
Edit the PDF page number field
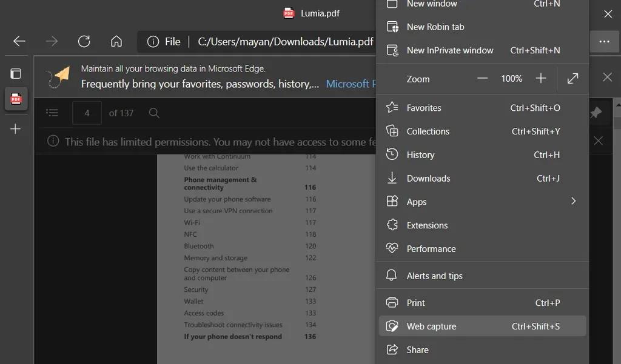(x=87, y=113)
